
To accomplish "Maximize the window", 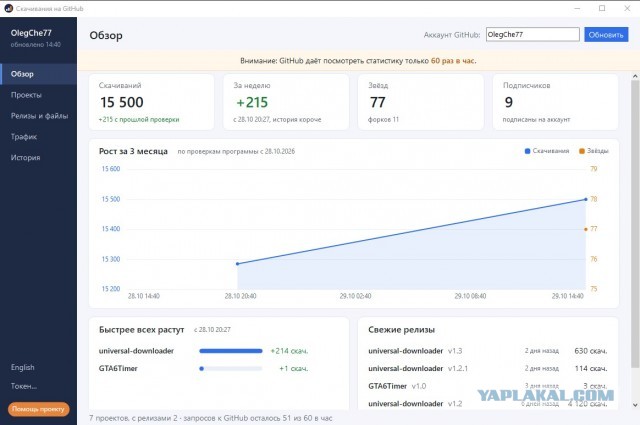I will click(x=602, y=8).
